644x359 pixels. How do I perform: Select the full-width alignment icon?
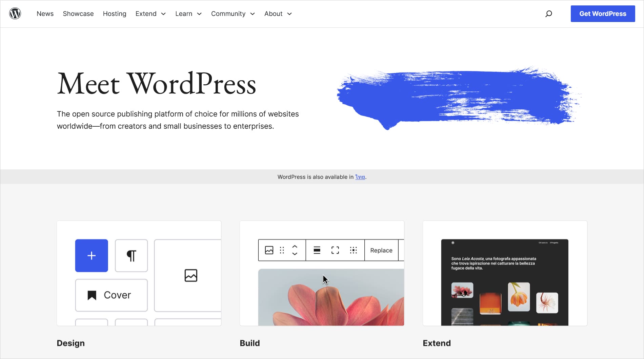point(335,250)
